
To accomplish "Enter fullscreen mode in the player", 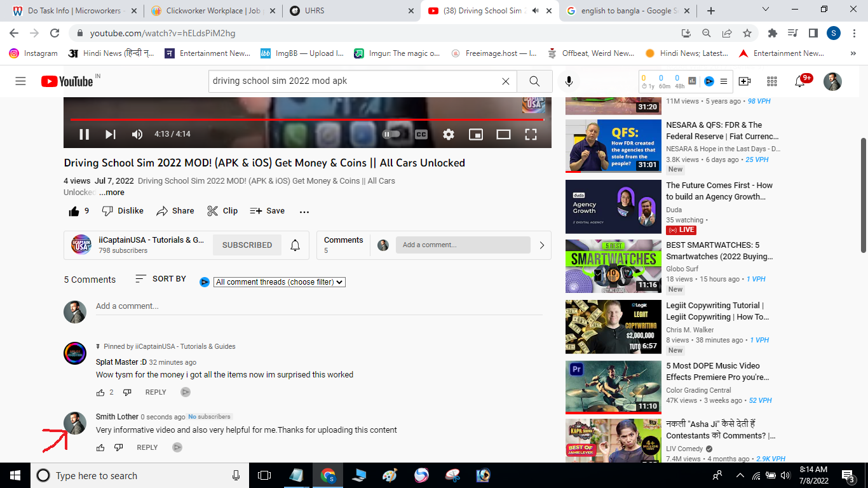I will [x=531, y=134].
